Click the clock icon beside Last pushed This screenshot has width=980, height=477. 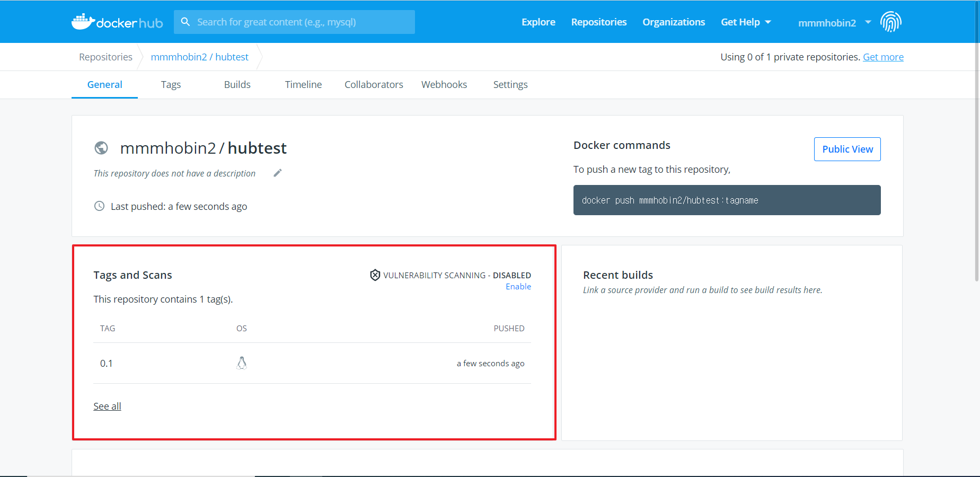click(99, 206)
